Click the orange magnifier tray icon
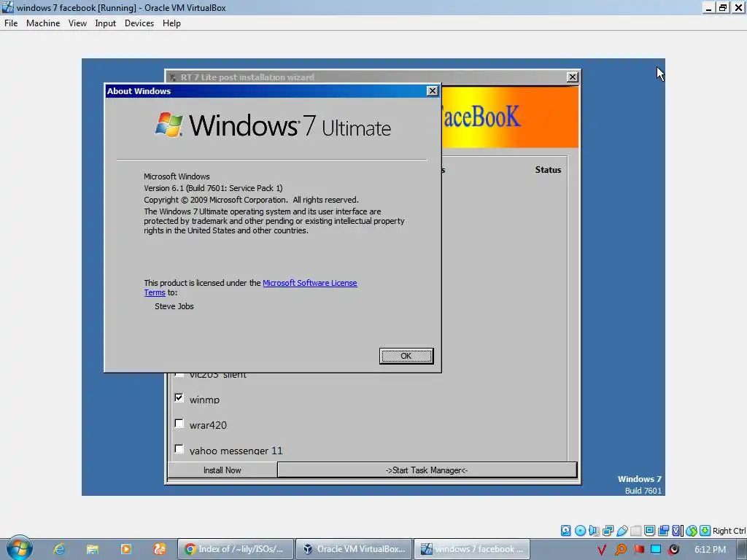Image resolution: width=747 pixels, height=560 pixels. coord(620,550)
